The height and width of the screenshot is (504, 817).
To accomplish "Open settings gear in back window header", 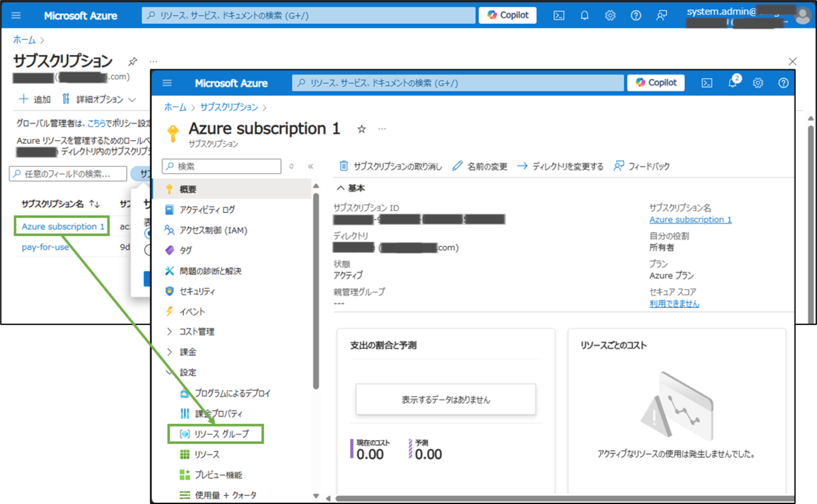I will 610,15.
